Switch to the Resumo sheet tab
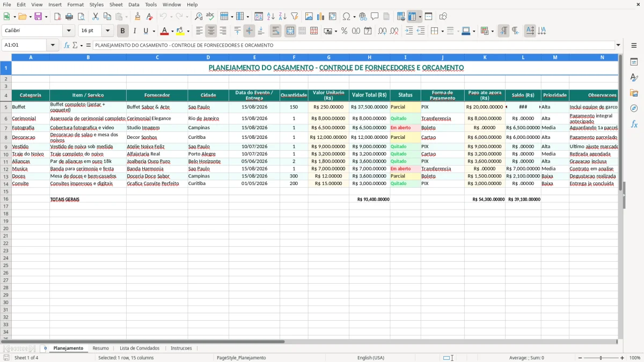644x362 pixels. (100, 348)
